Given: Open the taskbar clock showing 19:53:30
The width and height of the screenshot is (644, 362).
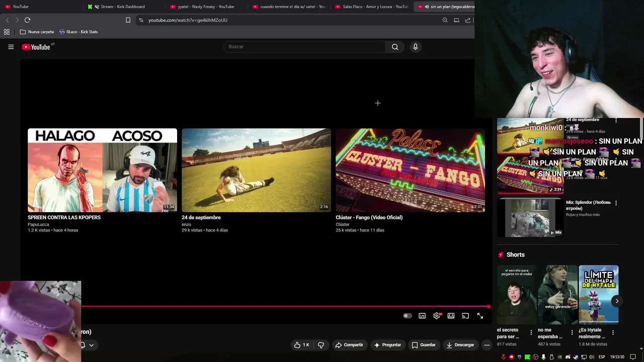Looking at the screenshot, I should 617,357.
